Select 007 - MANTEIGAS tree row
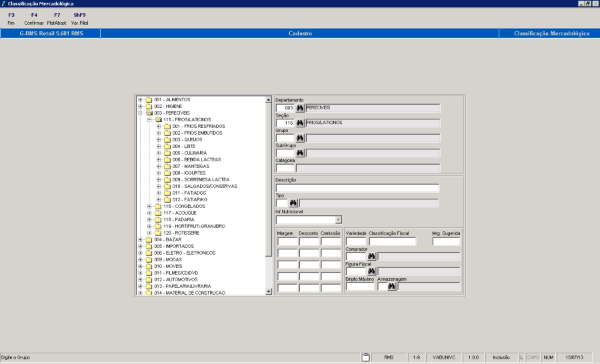Image resolution: width=600 pixels, height=364 pixels. coord(191,166)
